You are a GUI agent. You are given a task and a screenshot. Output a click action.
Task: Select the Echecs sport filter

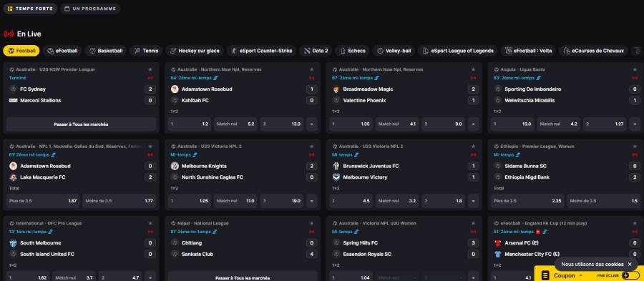pos(352,51)
